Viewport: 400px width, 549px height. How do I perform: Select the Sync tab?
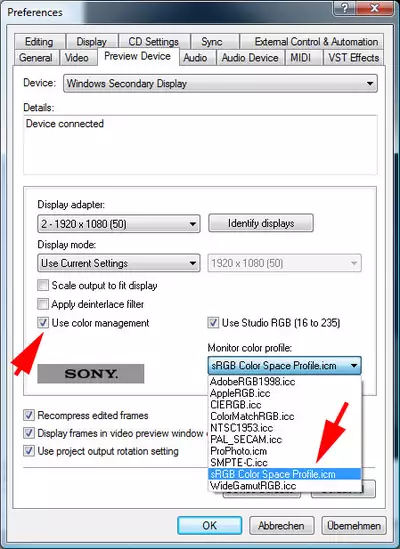click(212, 42)
